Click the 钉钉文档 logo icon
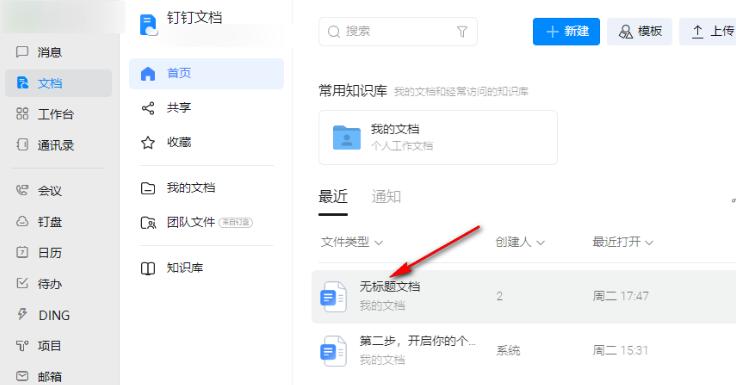This screenshot has width=736, height=385. pyautogui.click(x=148, y=25)
